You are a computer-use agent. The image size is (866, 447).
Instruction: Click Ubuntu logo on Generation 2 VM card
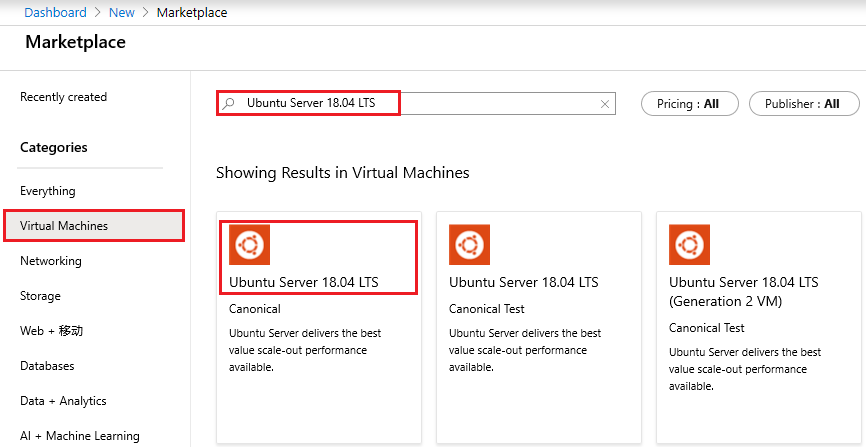click(x=689, y=244)
